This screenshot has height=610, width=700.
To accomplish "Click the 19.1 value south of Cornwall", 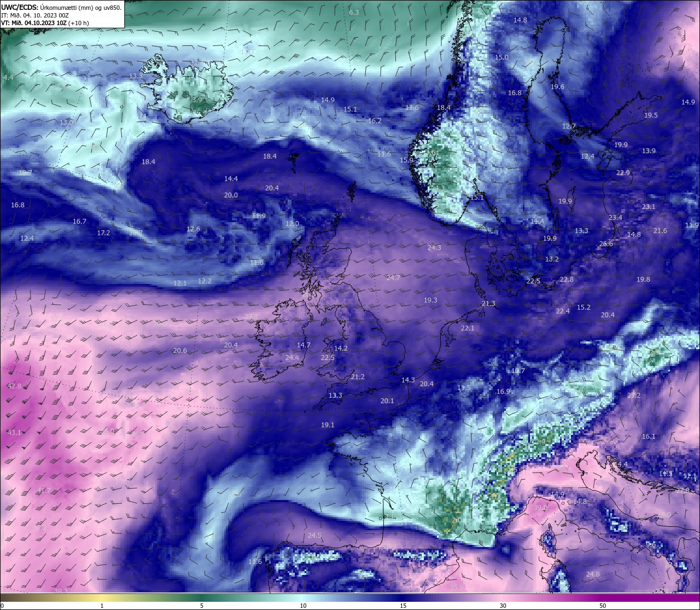I will pyautogui.click(x=328, y=425).
